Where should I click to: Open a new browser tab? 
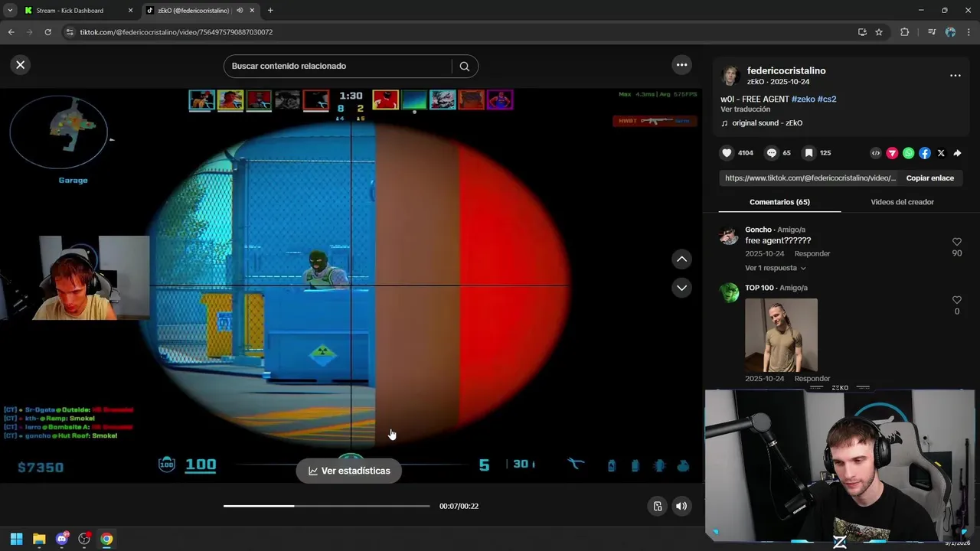270,11
